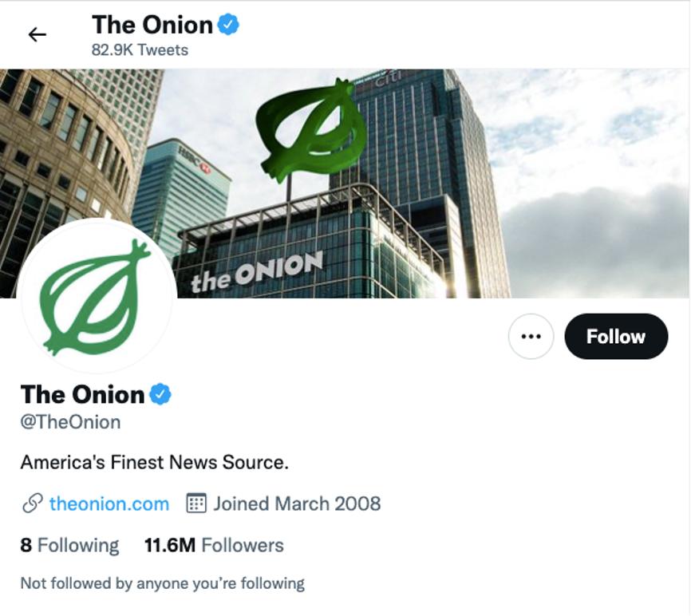The height and width of the screenshot is (616, 691).
Task: Click the "the ONION" building sign in the banner
Action: point(257,271)
